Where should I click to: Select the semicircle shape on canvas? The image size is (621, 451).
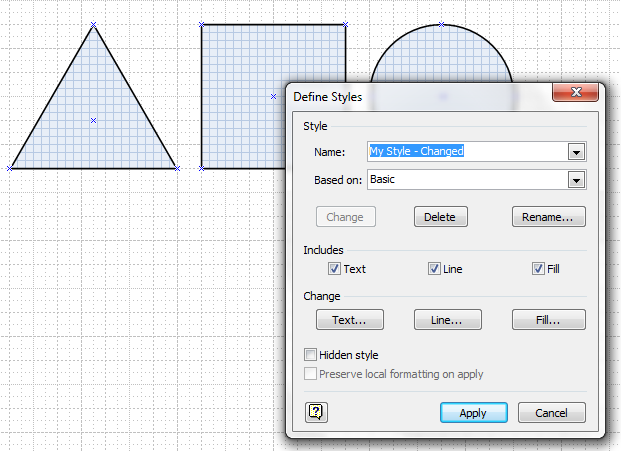tap(442, 53)
